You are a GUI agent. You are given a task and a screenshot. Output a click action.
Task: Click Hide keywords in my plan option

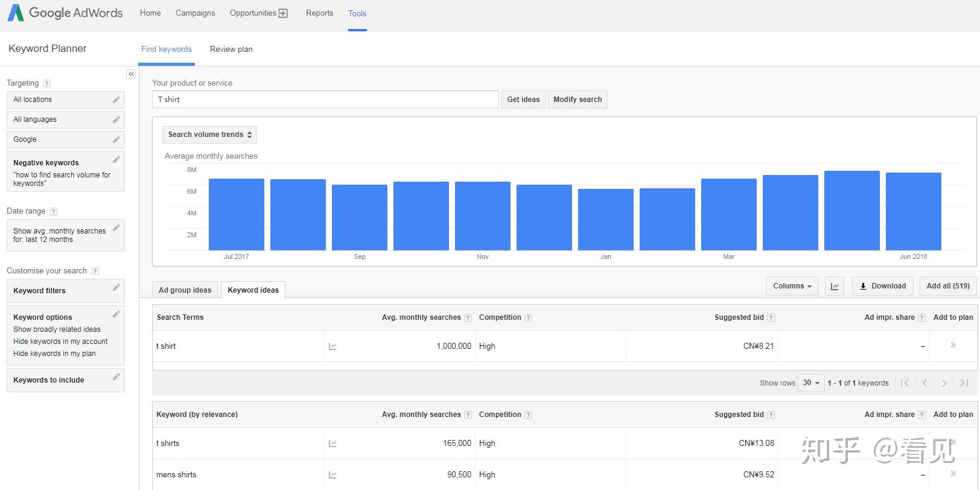click(x=54, y=354)
